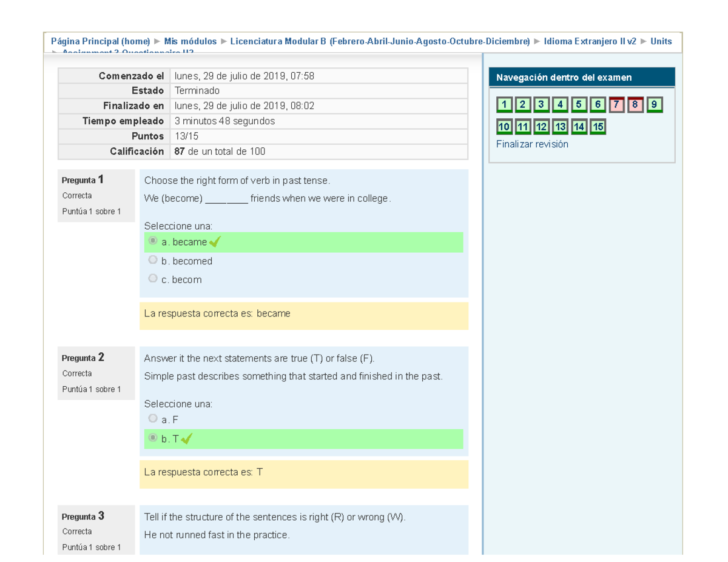Image resolution: width=728 pixels, height=562 pixels.
Task: Navigate to question 9 box
Action: 654,105
